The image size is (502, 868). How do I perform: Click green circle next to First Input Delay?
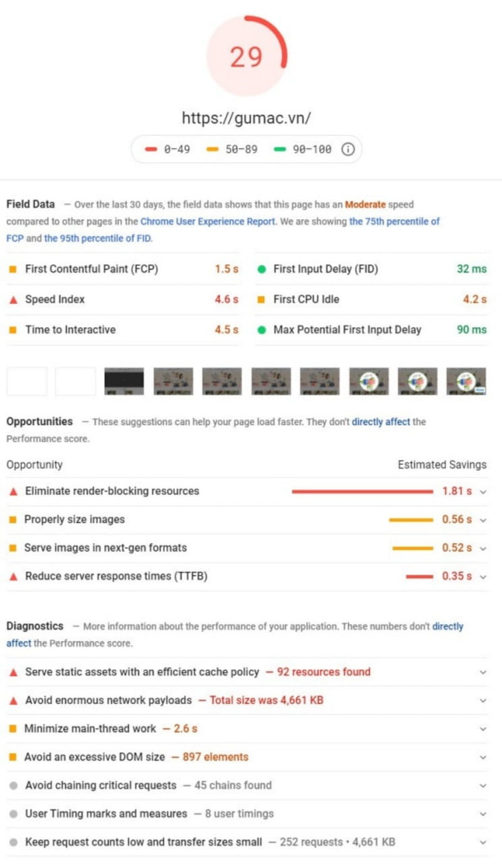tap(262, 269)
